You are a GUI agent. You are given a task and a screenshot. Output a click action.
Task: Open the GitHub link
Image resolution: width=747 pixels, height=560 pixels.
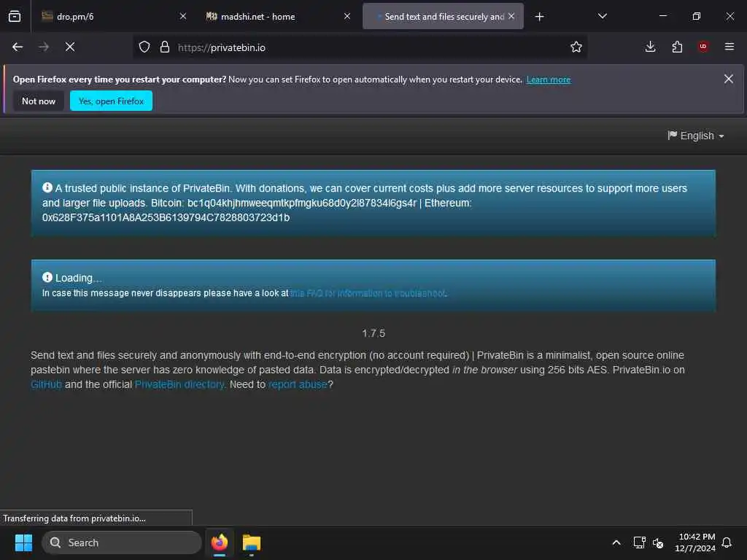pyautogui.click(x=46, y=384)
